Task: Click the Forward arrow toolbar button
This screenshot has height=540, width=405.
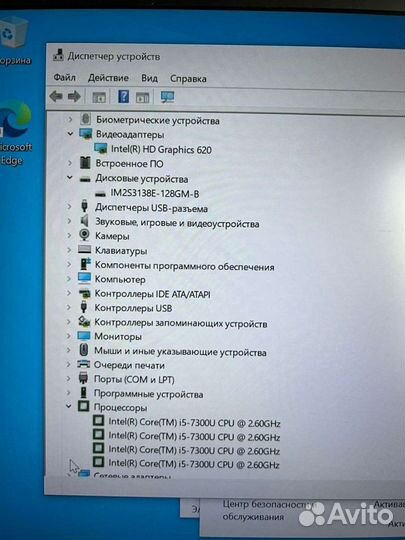Action: click(x=74, y=97)
